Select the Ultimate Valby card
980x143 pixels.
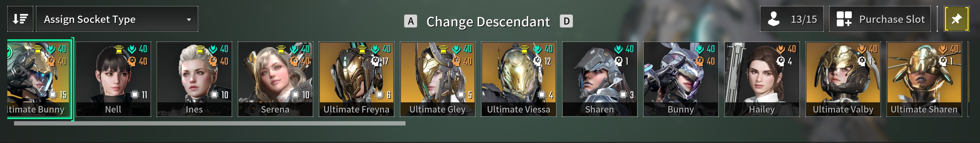(x=843, y=79)
